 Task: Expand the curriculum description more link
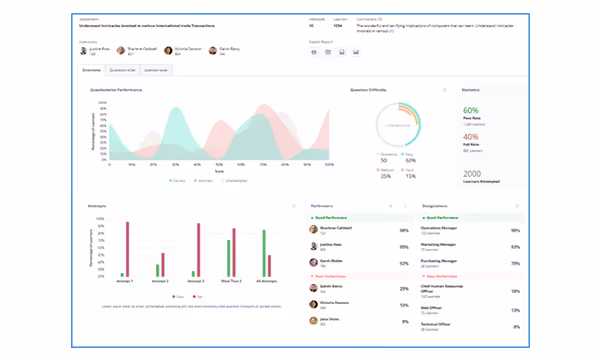[x=391, y=31]
